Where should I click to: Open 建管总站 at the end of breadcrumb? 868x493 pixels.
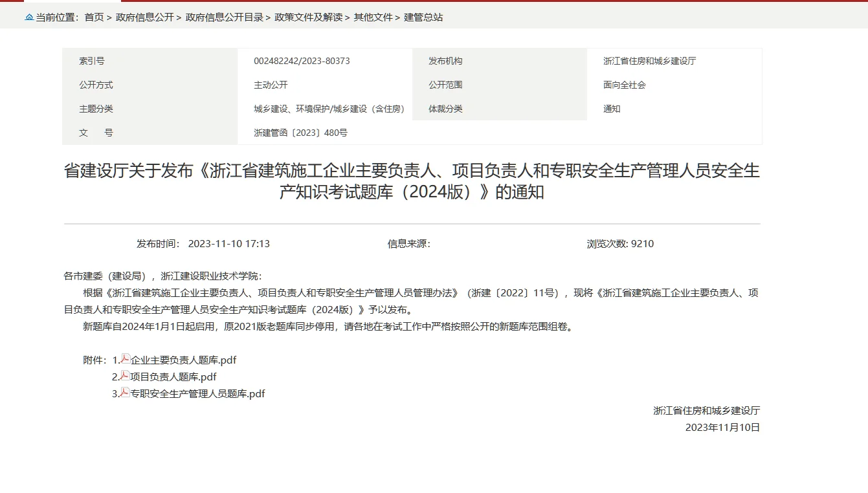click(x=424, y=17)
